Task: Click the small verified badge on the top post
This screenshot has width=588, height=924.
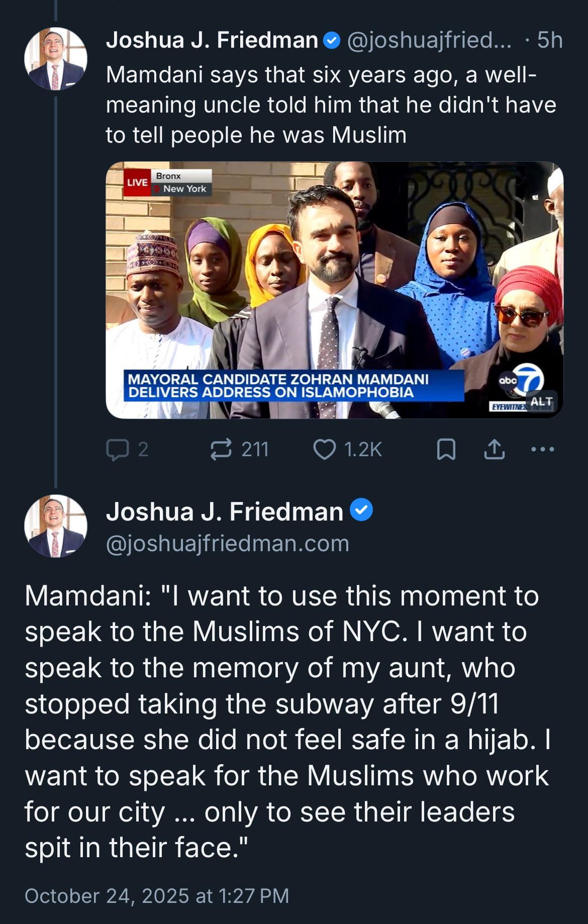Action: (x=331, y=40)
